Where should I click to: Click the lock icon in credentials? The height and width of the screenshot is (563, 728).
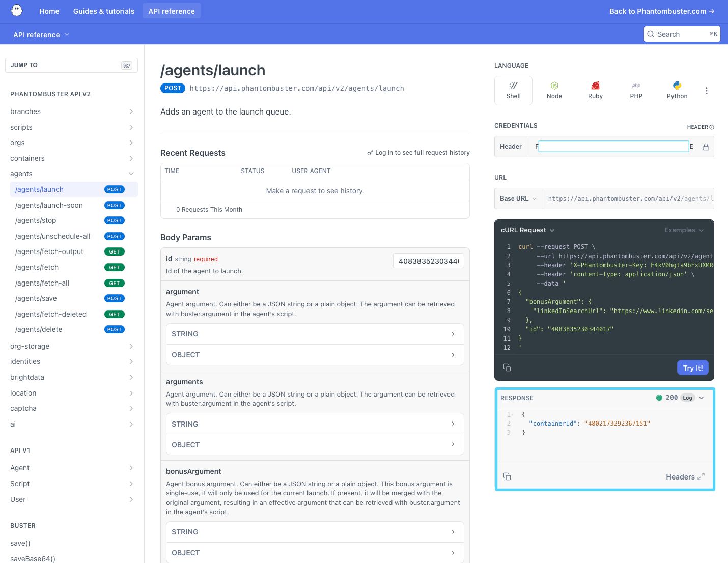click(x=706, y=147)
